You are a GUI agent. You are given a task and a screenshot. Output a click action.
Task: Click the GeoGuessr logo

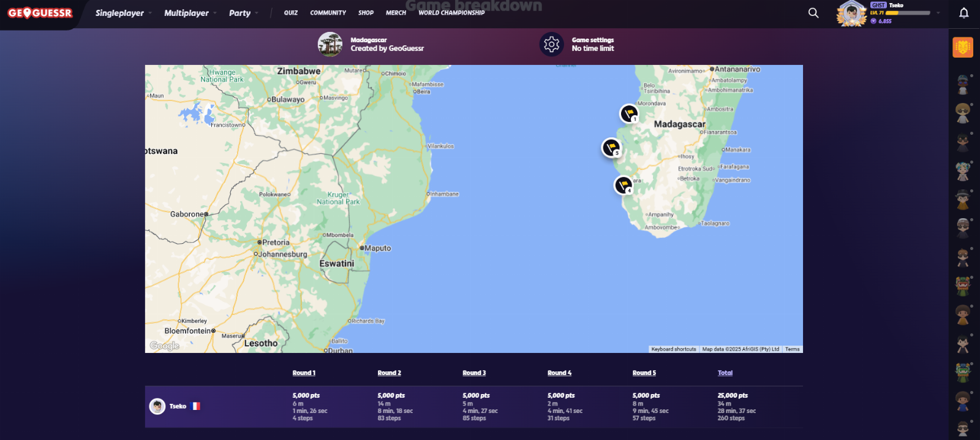40,13
